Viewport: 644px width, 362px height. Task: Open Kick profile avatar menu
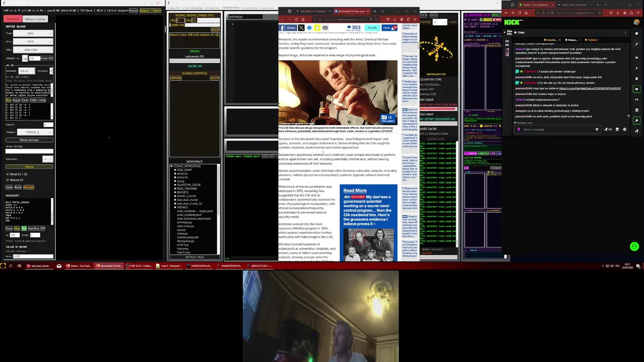(x=636, y=22)
